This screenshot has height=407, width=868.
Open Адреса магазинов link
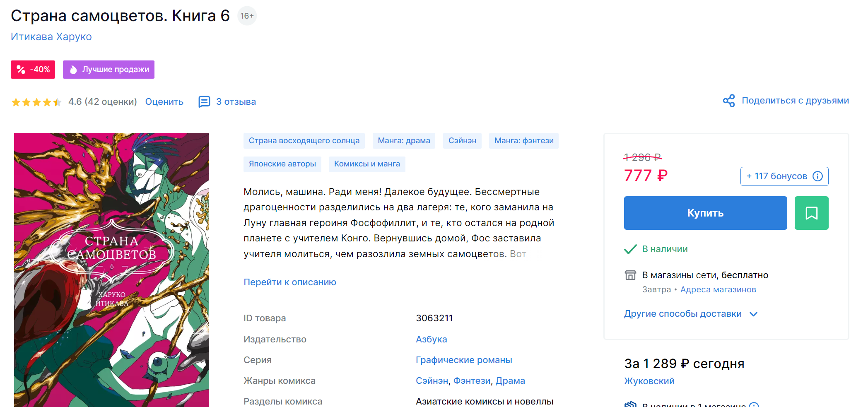(x=718, y=290)
